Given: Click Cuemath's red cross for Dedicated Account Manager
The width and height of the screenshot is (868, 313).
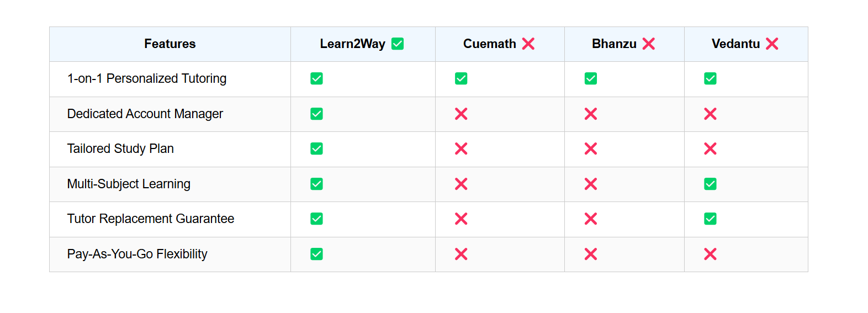Looking at the screenshot, I should pos(461,114).
